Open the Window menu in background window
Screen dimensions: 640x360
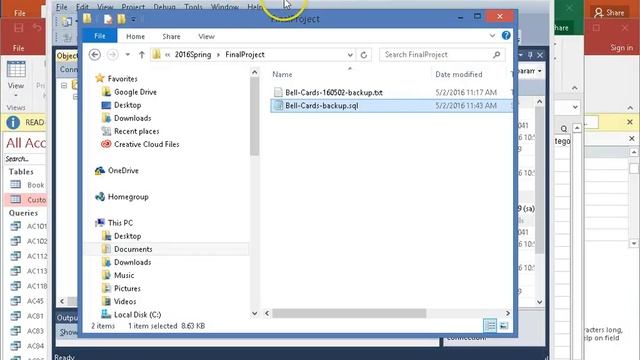tap(224, 7)
